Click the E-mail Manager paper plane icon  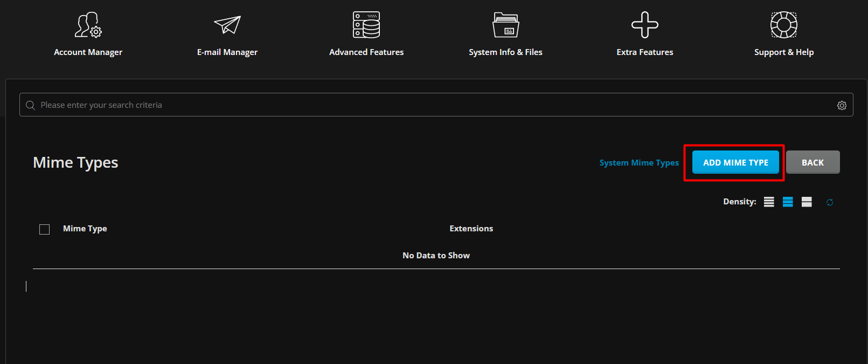(227, 25)
